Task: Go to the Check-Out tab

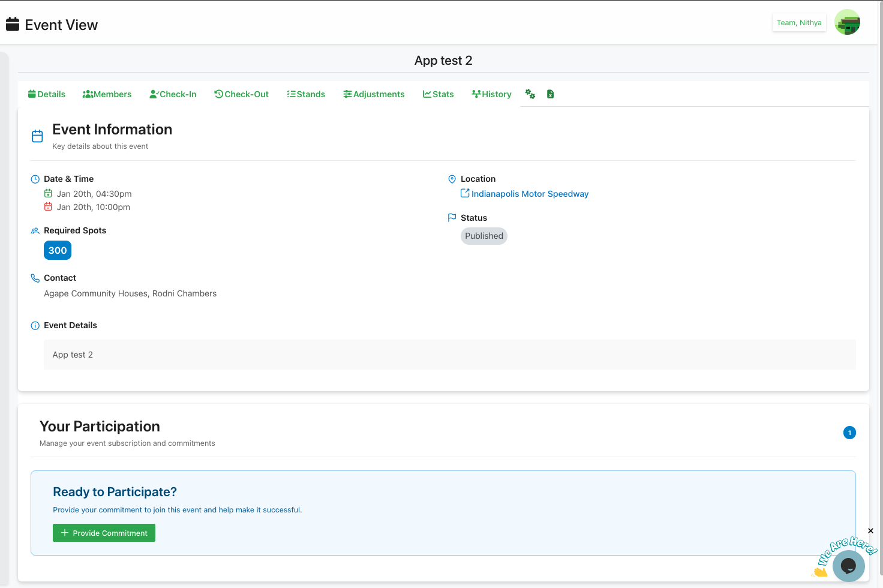Action: click(x=241, y=94)
